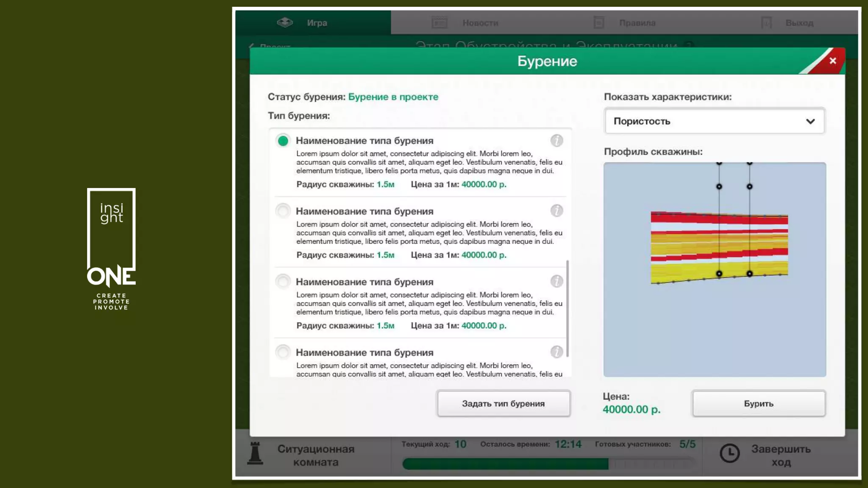
Task: Select the third drilling type radio button
Action: point(283,281)
